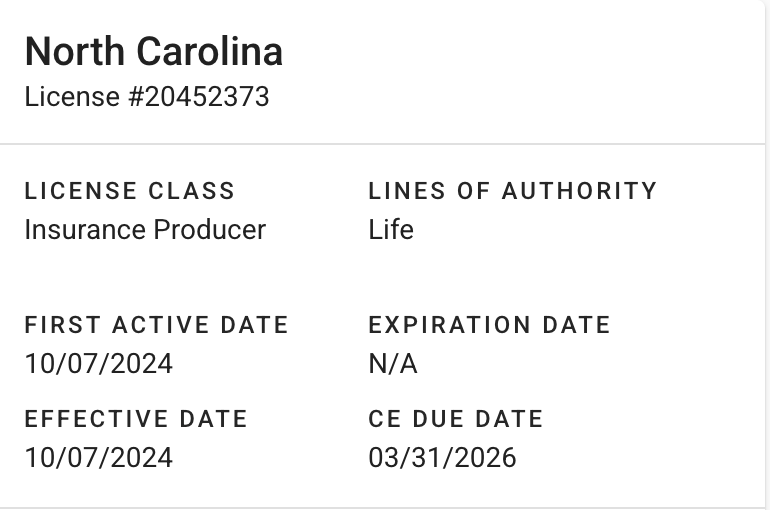
Task: Select the Life line of authority
Action: pyautogui.click(x=391, y=230)
